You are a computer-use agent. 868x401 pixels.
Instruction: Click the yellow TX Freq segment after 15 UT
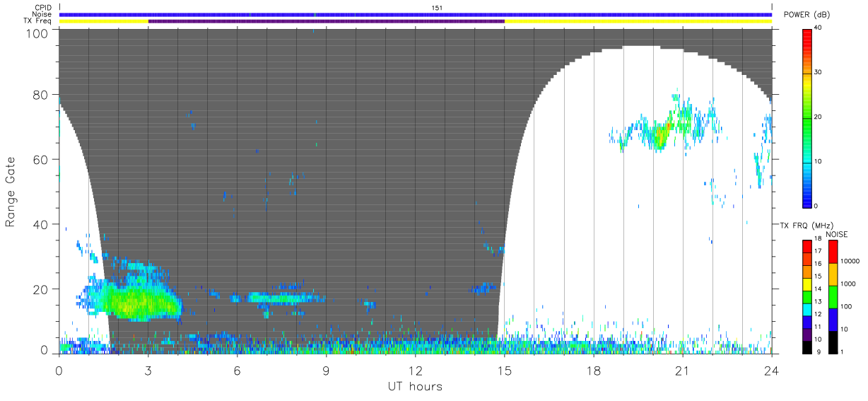click(x=638, y=21)
